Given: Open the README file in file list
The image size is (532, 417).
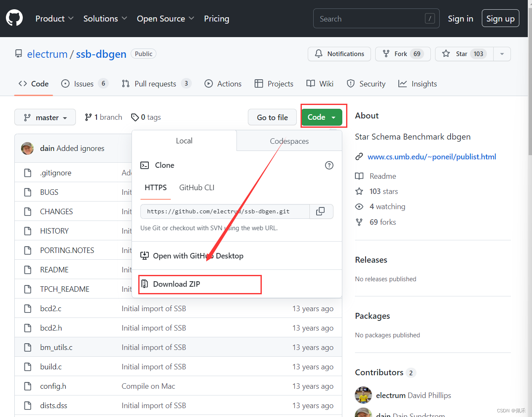Looking at the screenshot, I should click(x=54, y=270).
